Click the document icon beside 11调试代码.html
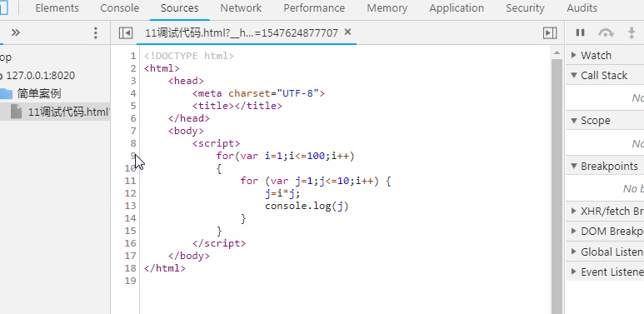Image resolution: width=644 pixels, height=314 pixels. [16, 112]
